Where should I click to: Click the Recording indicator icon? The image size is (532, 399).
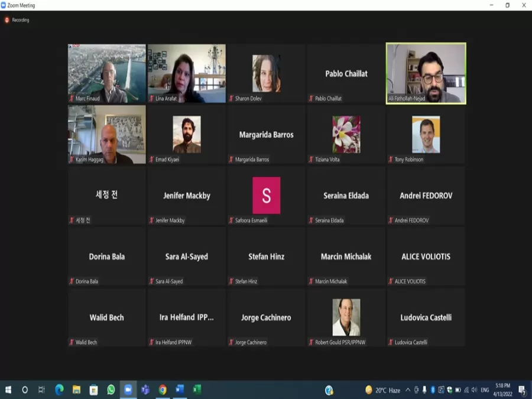(7, 20)
